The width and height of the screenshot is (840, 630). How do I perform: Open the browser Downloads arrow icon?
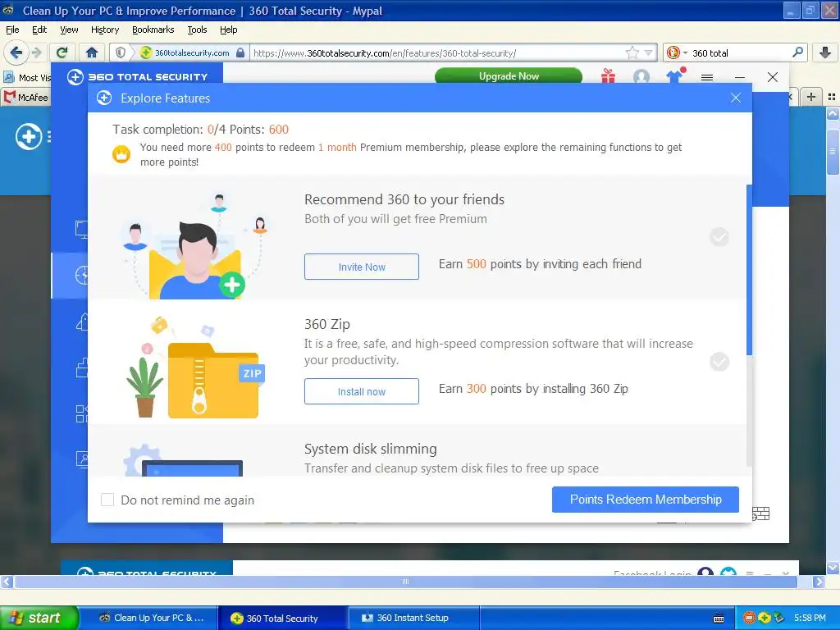tap(825, 52)
